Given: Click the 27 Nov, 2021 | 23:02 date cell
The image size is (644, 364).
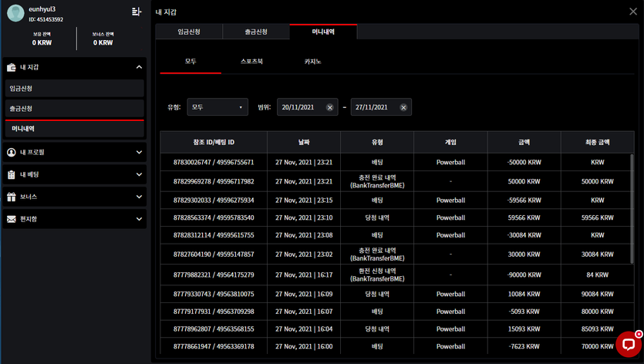Looking at the screenshot, I should coord(304,254).
